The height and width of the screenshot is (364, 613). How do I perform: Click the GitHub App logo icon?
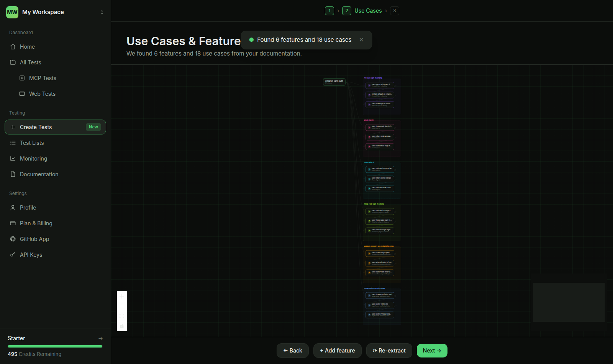point(13,239)
